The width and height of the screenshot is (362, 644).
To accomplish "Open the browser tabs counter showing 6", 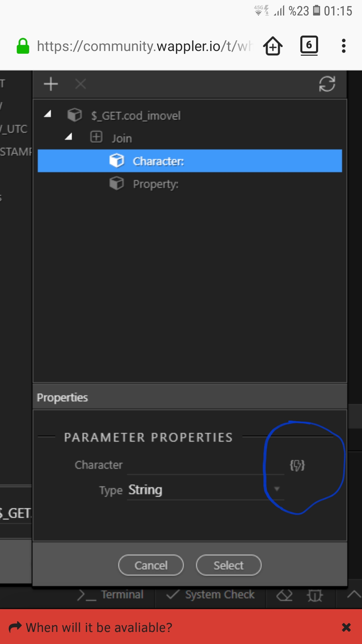I will coord(309,45).
